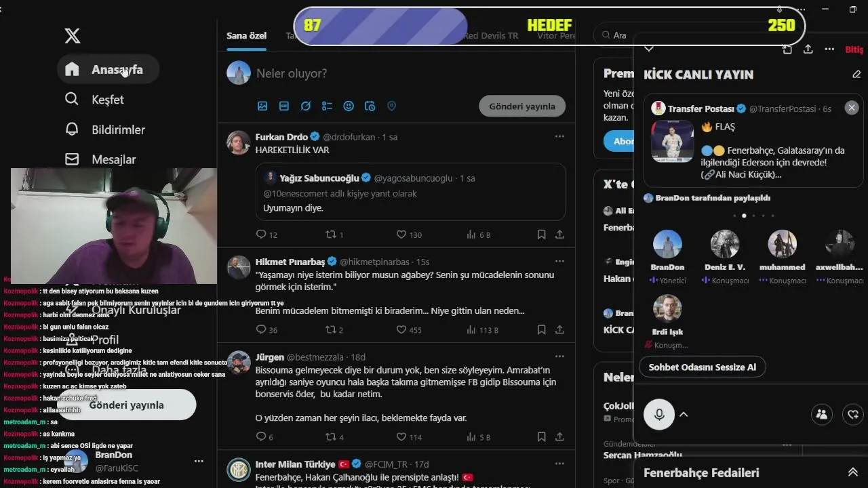Select BranDon host avatar in space

(x=667, y=244)
